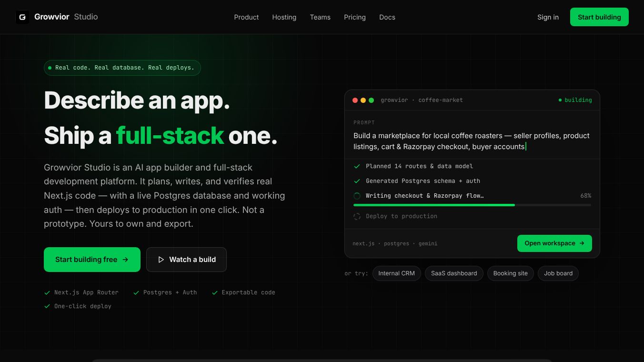Click the arrow icon in Start building free

125,260
